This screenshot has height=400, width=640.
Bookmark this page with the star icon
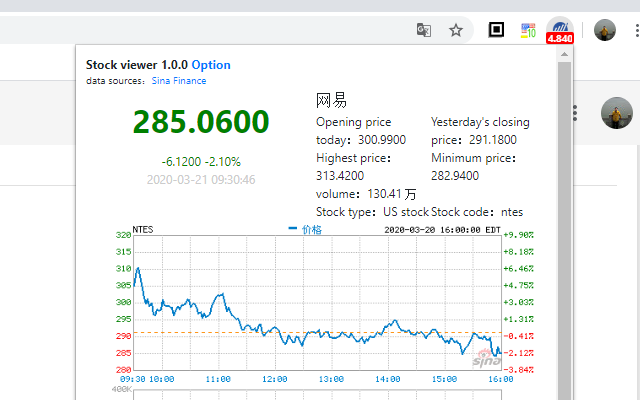(x=456, y=30)
